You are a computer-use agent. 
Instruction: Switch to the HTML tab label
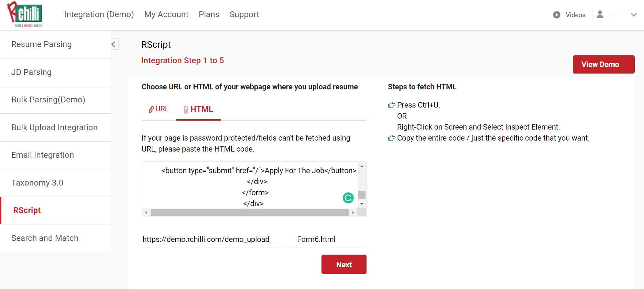pos(202,109)
